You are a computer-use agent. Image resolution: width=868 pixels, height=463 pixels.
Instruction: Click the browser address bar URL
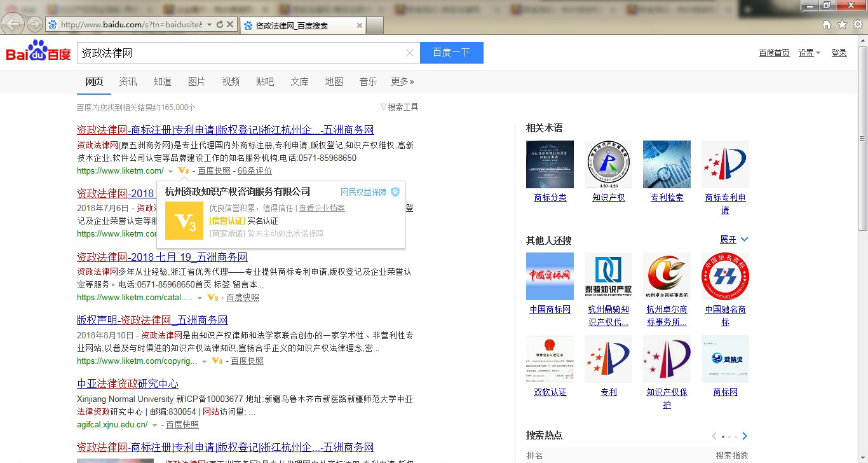click(x=132, y=25)
